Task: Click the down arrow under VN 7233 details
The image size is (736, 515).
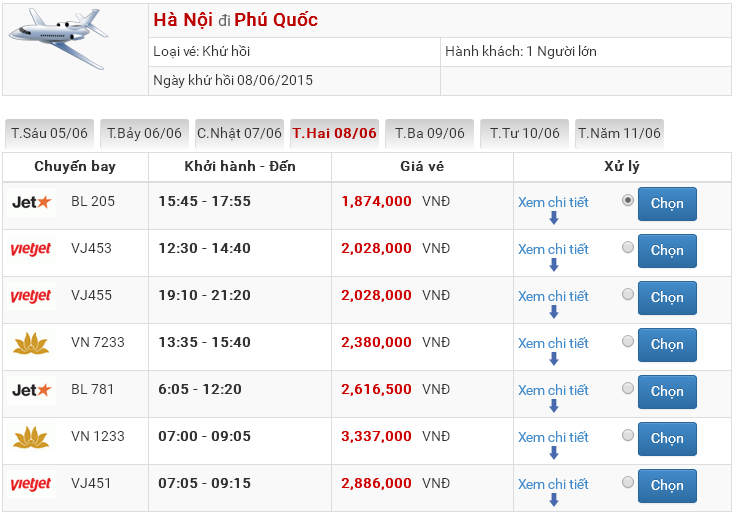Action: click(554, 359)
